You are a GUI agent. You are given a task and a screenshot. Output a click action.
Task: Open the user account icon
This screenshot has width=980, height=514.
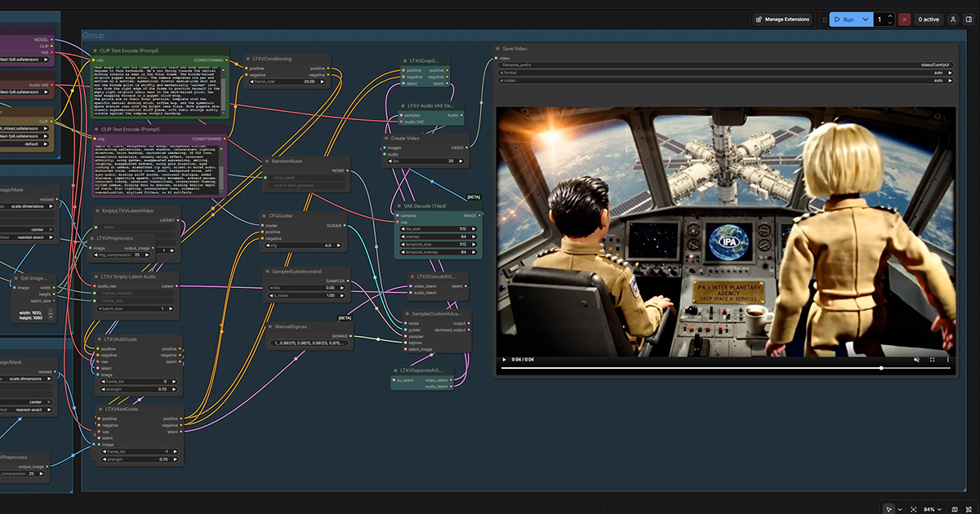click(953, 19)
